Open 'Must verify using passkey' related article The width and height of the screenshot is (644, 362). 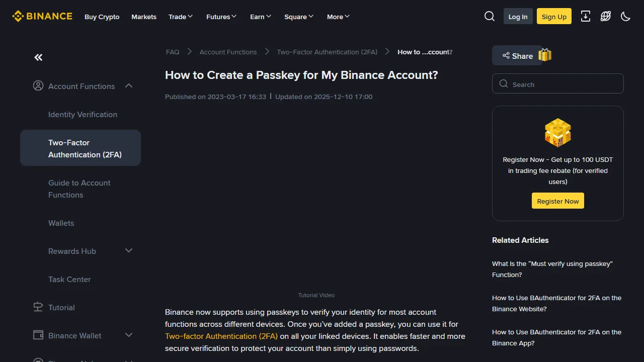pyautogui.click(x=552, y=269)
